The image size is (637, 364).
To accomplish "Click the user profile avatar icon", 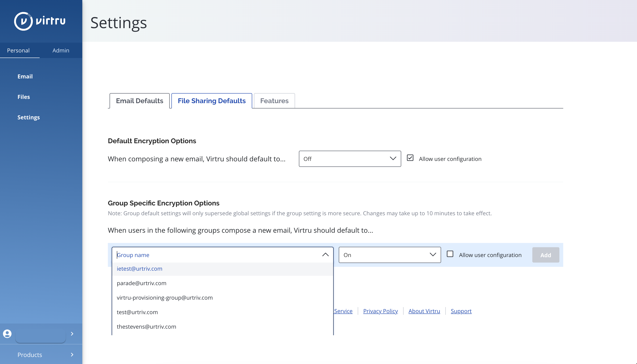I will click(x=7, y=334).
